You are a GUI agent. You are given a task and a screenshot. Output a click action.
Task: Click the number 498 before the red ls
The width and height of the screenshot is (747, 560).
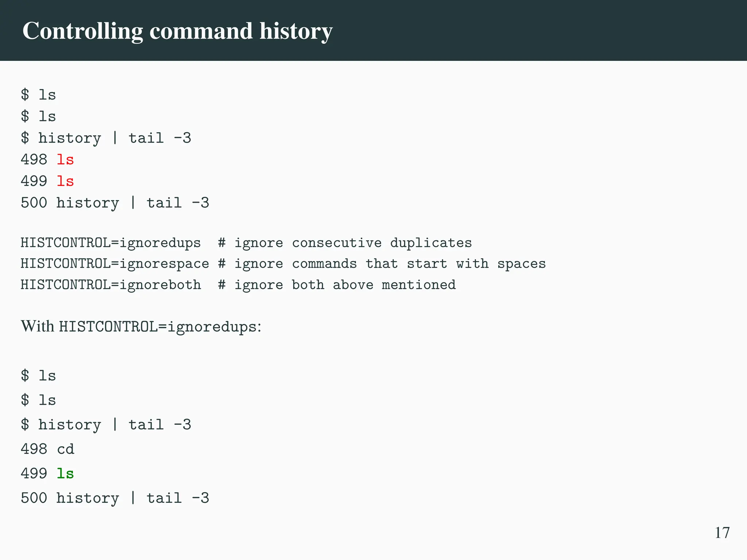click(34, 160)
